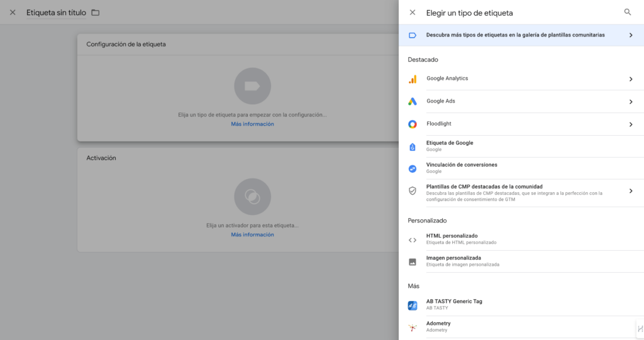This screenshot has height=340, width=644.
Task: Choose 'Etiqueta de Google' tag type
Action: click(521, 146)
